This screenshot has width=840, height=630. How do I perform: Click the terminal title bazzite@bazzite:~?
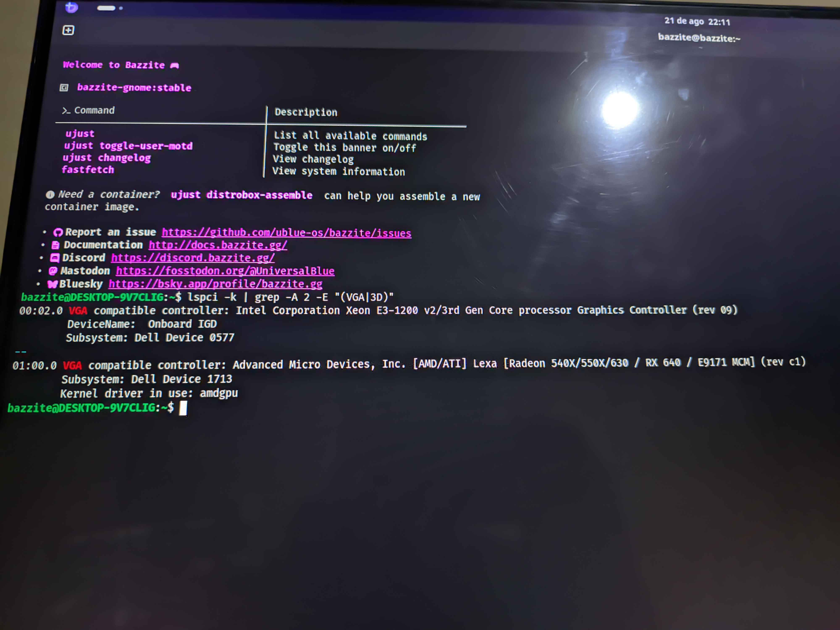(x=699, y=38)
